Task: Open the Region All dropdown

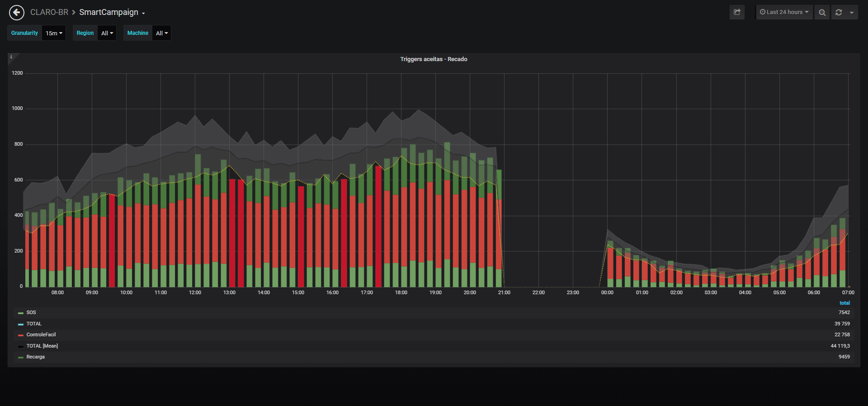Action: pos(107,33)
